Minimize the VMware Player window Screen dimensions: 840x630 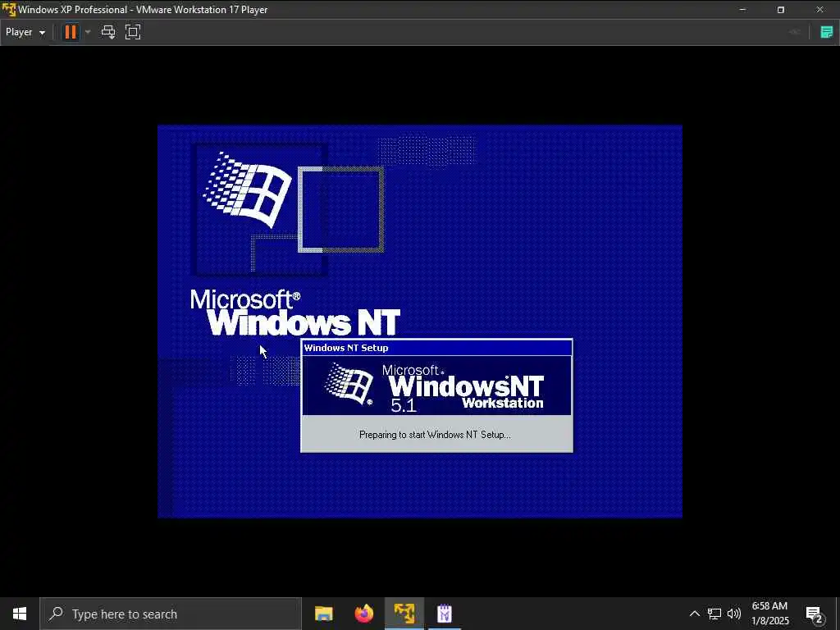[742, 10]
